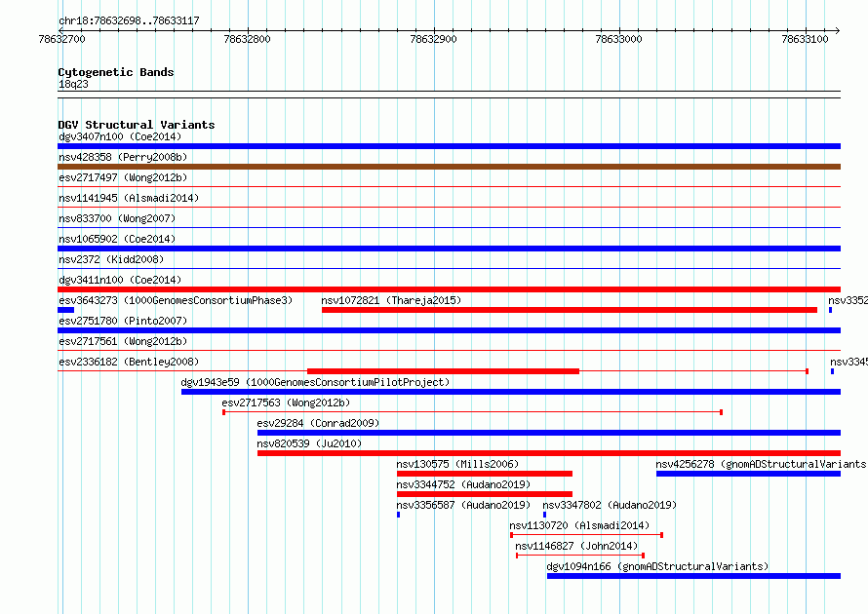Click the red nsv130575 variant bar
868x614 pixels.
click(x=485, y=474)
